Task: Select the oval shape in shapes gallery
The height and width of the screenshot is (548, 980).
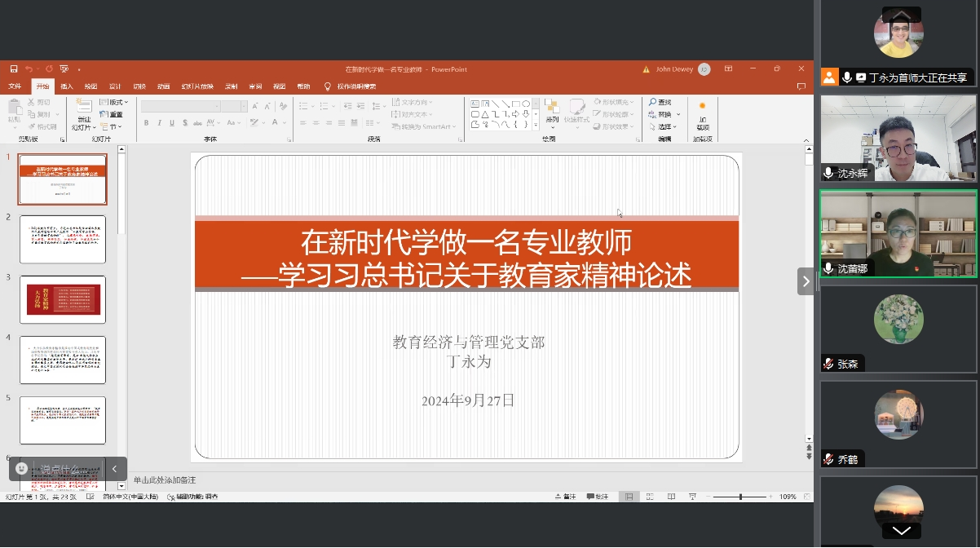Action: tap(526, 104)
